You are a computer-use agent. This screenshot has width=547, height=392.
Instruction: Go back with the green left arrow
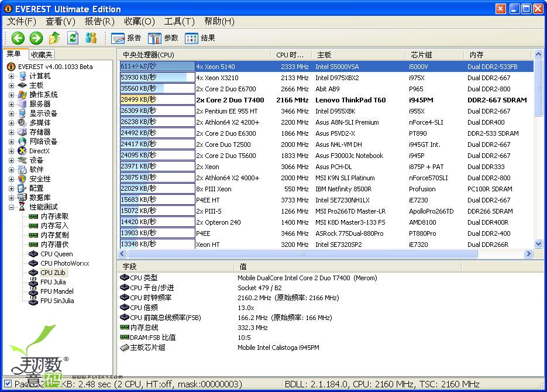(x=18, y=38)
